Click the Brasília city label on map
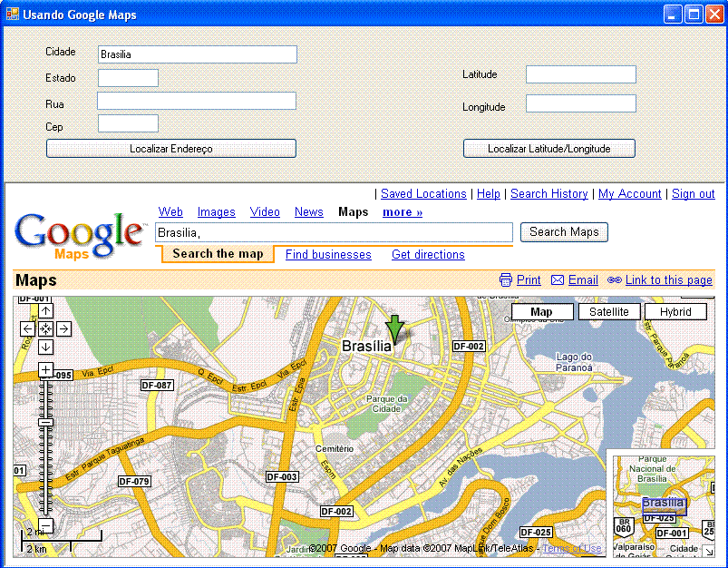This screenshot has height=568, width=728. pos(367,347)
